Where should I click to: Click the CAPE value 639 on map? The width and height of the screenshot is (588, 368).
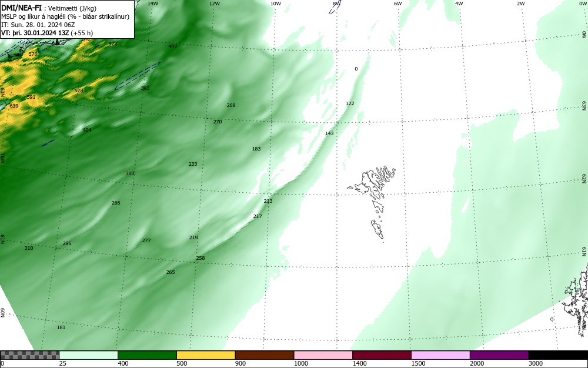14,106
